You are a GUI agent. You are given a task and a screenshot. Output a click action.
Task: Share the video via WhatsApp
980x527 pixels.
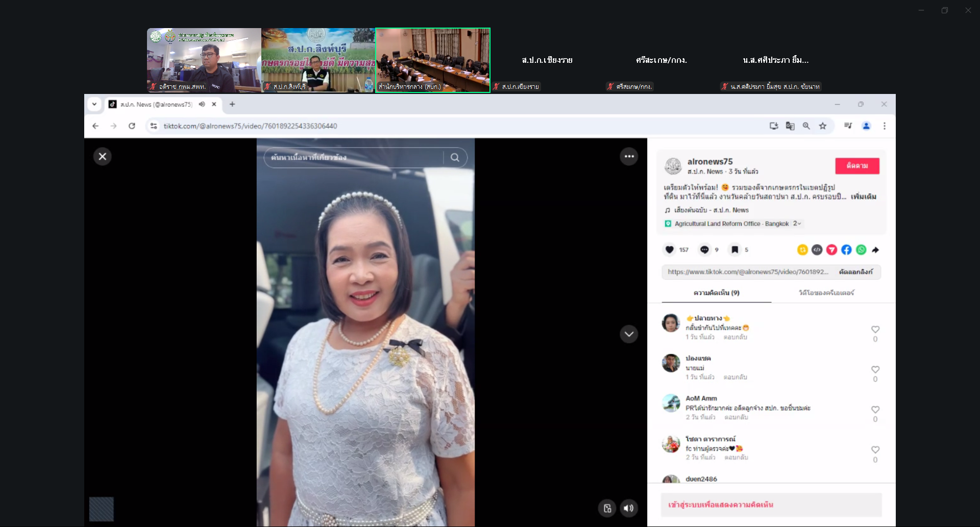tap(861, 250)
